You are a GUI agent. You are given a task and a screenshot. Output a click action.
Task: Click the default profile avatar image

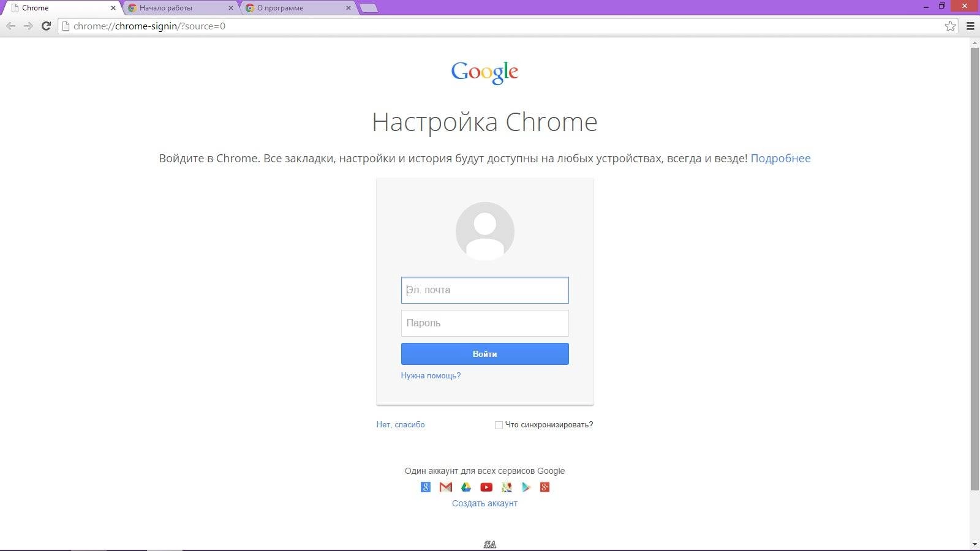click(x=485, y=231)
